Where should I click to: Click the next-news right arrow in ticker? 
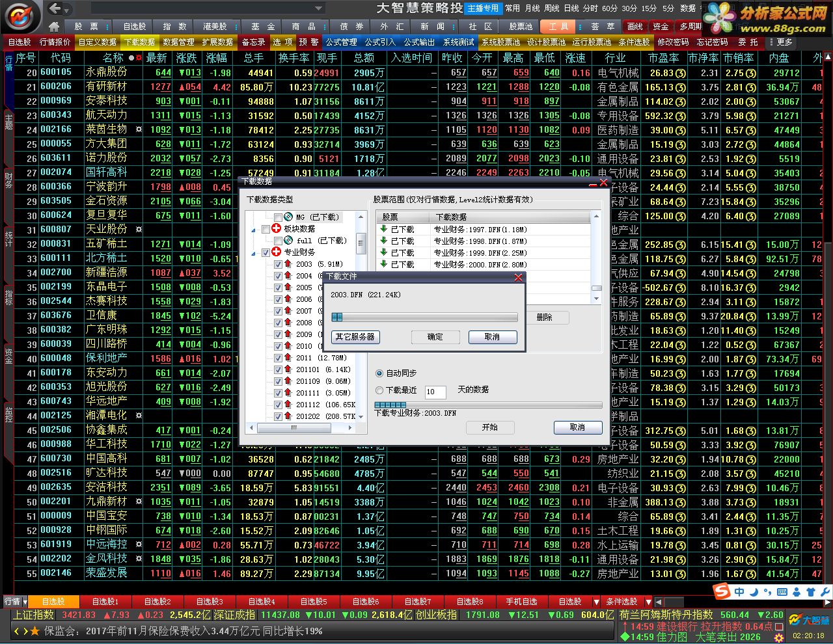[25, 631]
